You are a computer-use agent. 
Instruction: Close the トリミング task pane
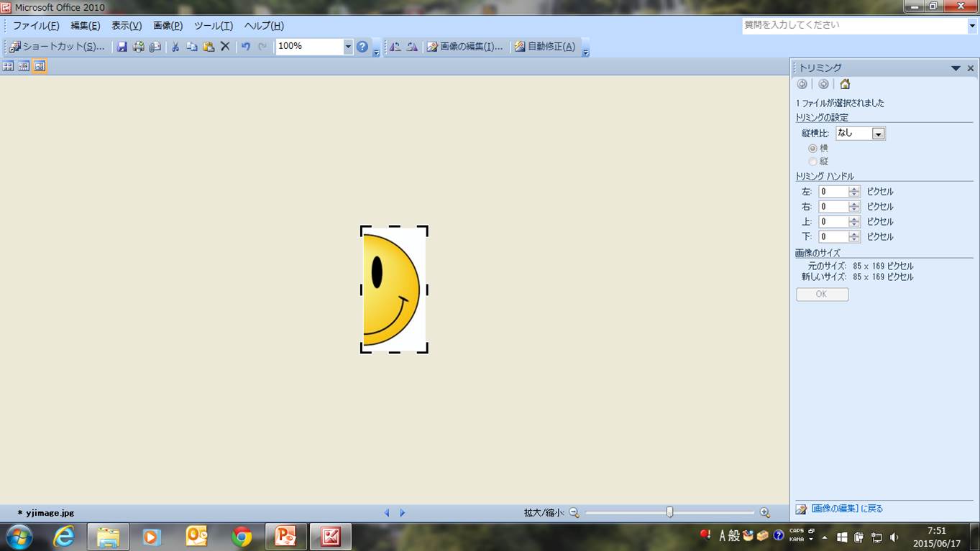[971, 68]
